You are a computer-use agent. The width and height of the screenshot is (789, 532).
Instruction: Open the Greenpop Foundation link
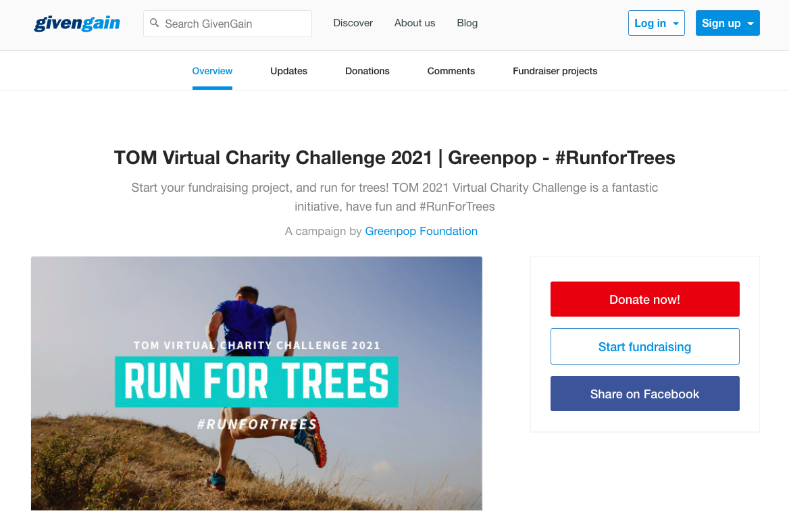click(x=421, y=232)
